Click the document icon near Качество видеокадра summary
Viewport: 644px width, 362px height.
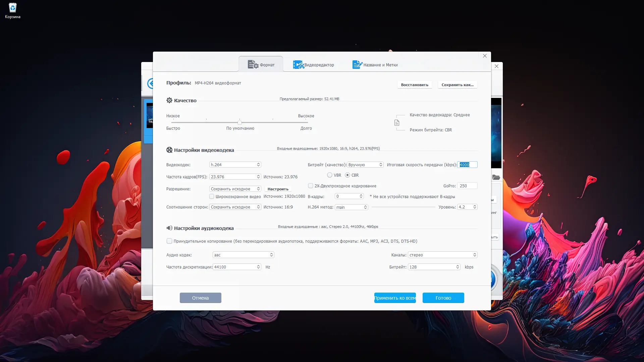pos(397,122)
